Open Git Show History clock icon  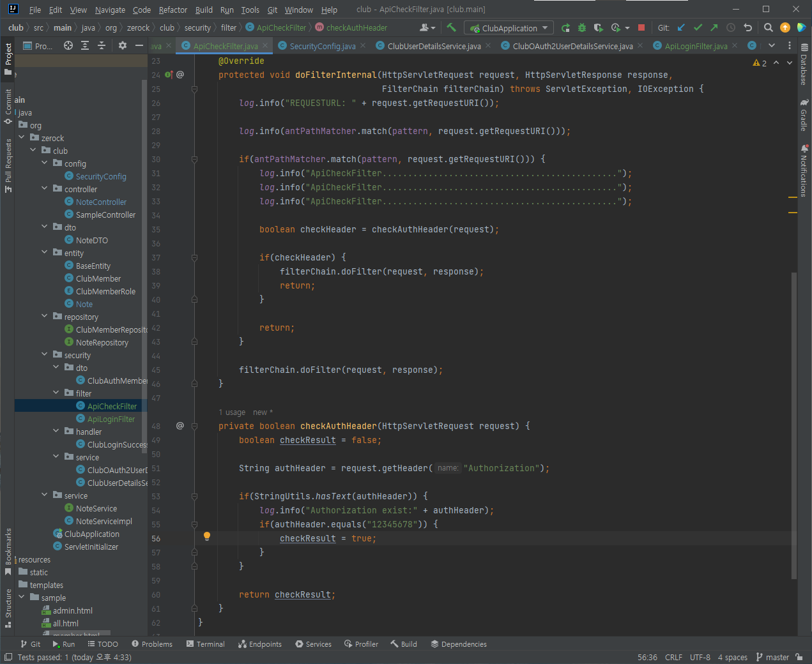point(731,27)
